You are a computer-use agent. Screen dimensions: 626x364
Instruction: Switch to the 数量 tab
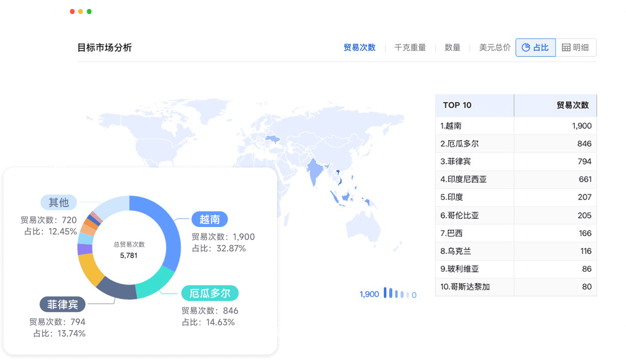(x=452, y=47)
